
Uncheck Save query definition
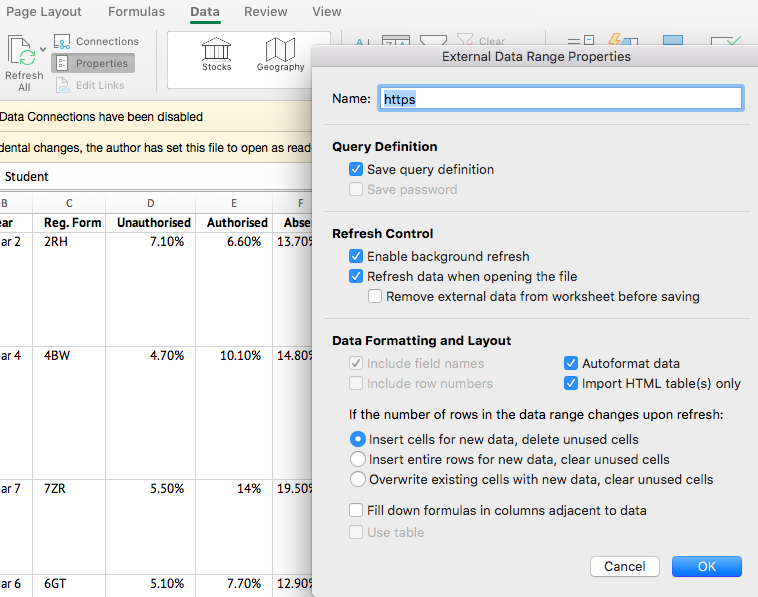[x=356, y=170]
